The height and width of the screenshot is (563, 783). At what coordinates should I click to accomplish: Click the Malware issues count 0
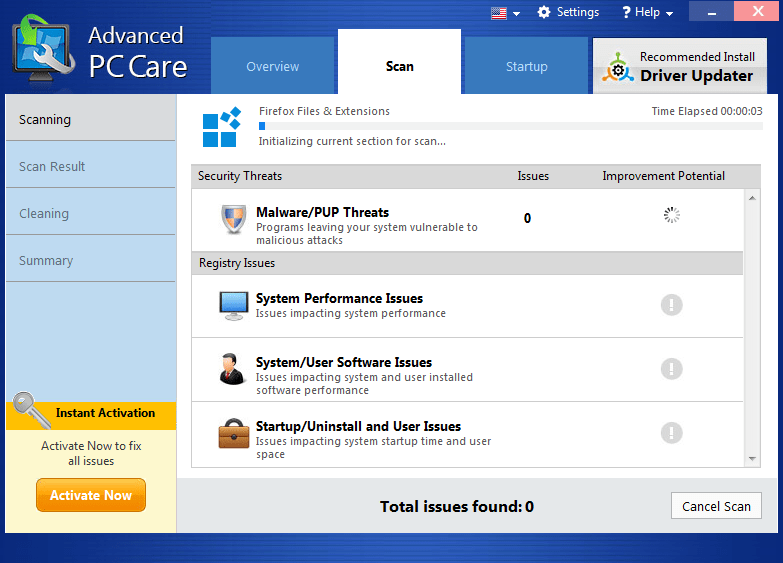point(527,218)
